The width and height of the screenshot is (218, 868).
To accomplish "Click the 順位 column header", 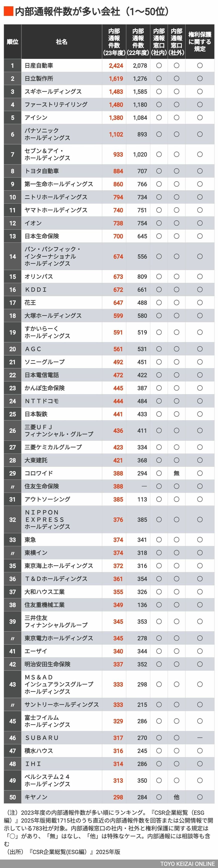I will coord(13,42).
